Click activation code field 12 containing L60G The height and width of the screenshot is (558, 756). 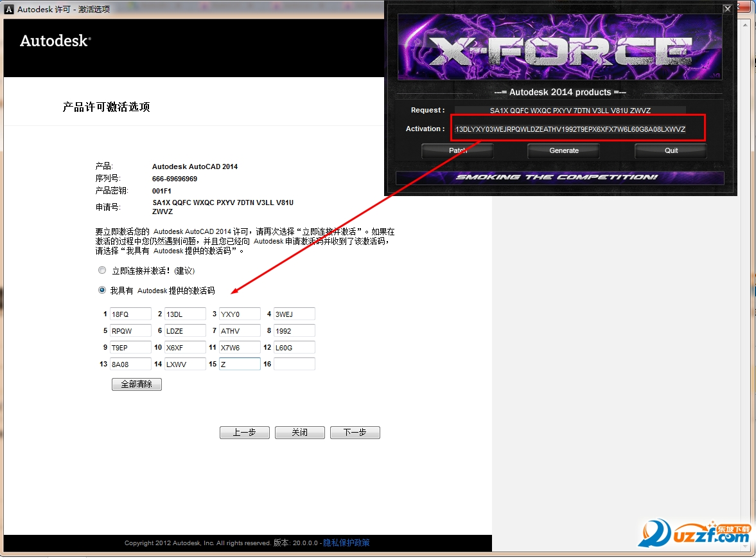coord(294,348)
